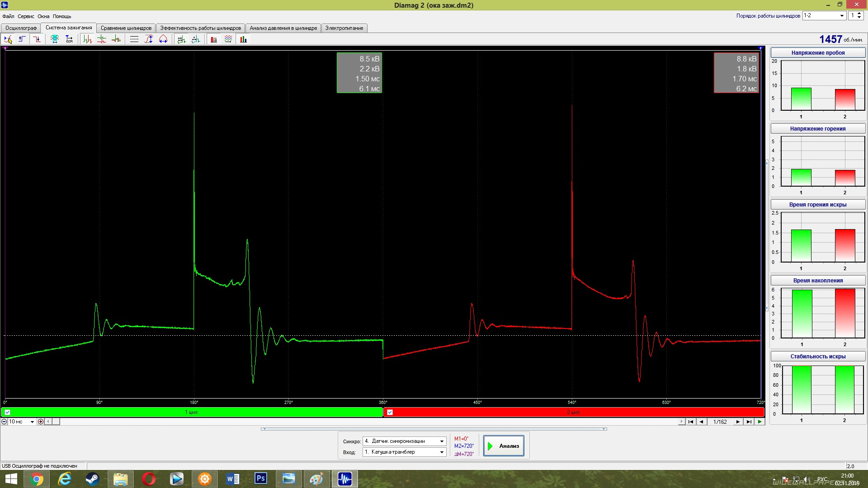Uncheck the 2 цил. cylinder checkbox

pos(390,412)
